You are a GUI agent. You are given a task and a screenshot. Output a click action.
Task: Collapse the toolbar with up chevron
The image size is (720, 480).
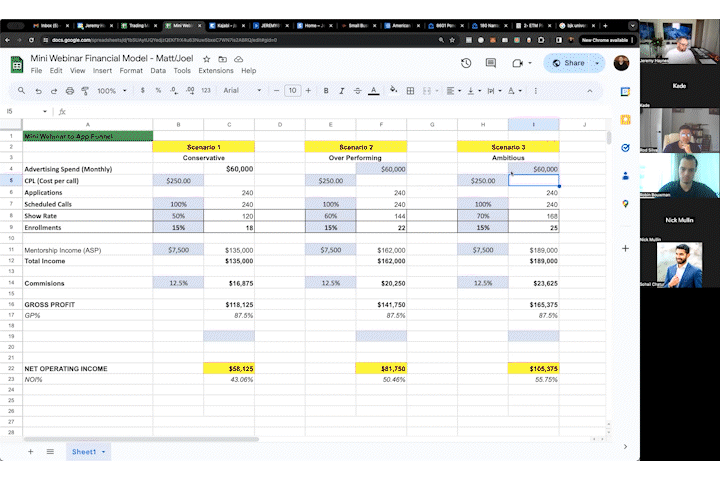point(590,91)
